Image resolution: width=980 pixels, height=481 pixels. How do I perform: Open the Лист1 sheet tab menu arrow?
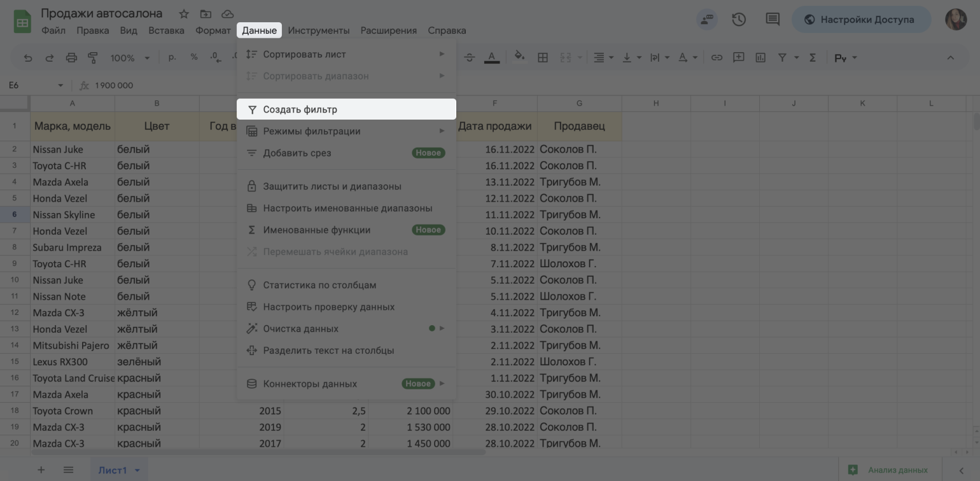click(x=137, y=471)
